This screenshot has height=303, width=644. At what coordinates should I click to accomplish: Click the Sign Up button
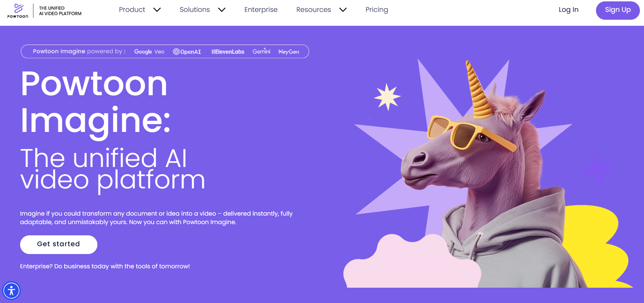(618, 10)
